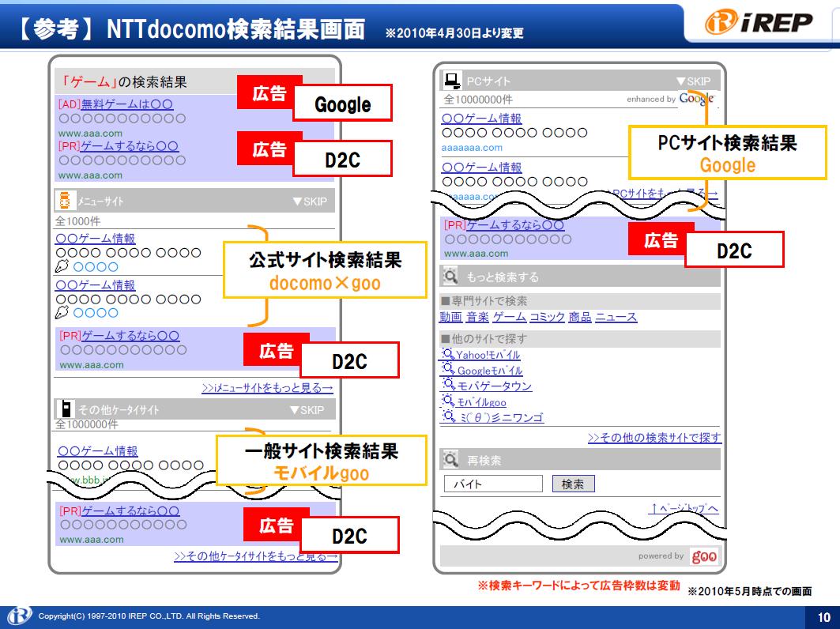
Task: Open second 〇〇ゲーム情報 link in PC sites
Action: pos(481,168)
